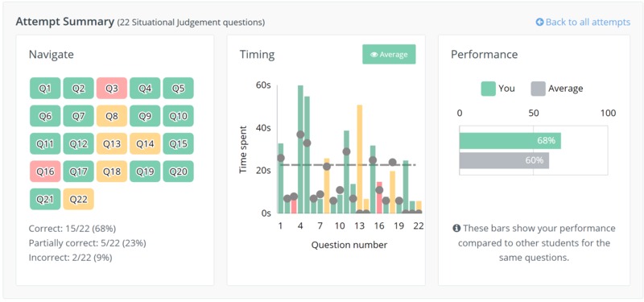644x302 pixels.
Task: Select question Q19 tile
Action: [x=145, y=172]
